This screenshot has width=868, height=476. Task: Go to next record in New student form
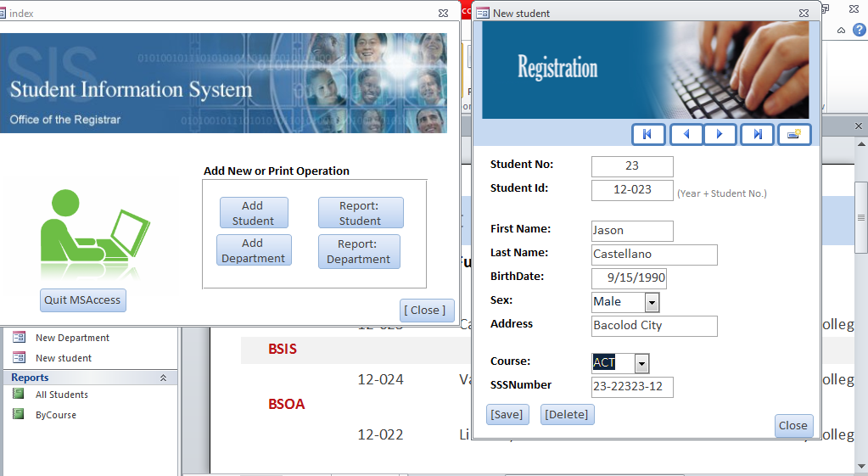(x=720, y=135)
